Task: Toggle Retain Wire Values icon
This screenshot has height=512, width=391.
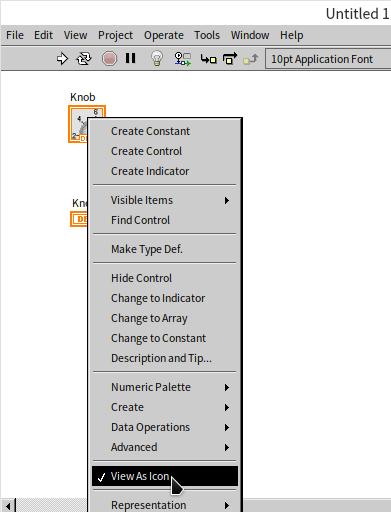Action: 182,59
